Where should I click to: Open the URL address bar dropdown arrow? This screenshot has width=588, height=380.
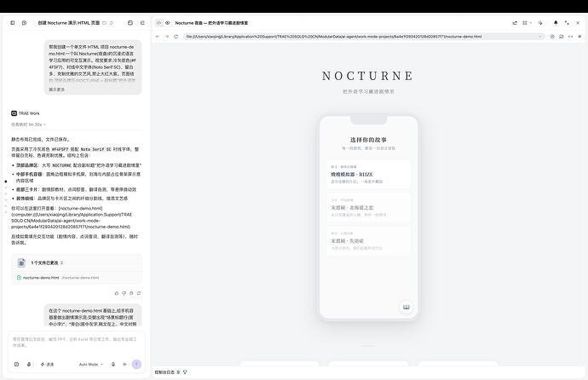[540, 37]
